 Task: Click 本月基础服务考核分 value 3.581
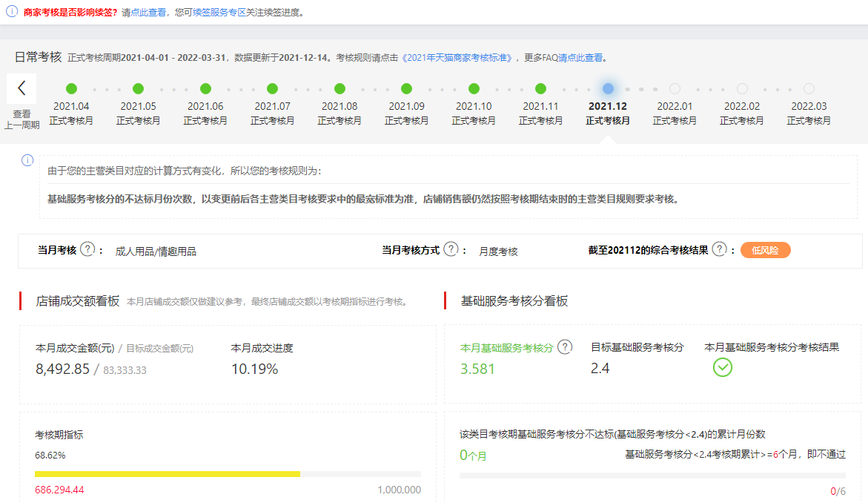(477, 369)
